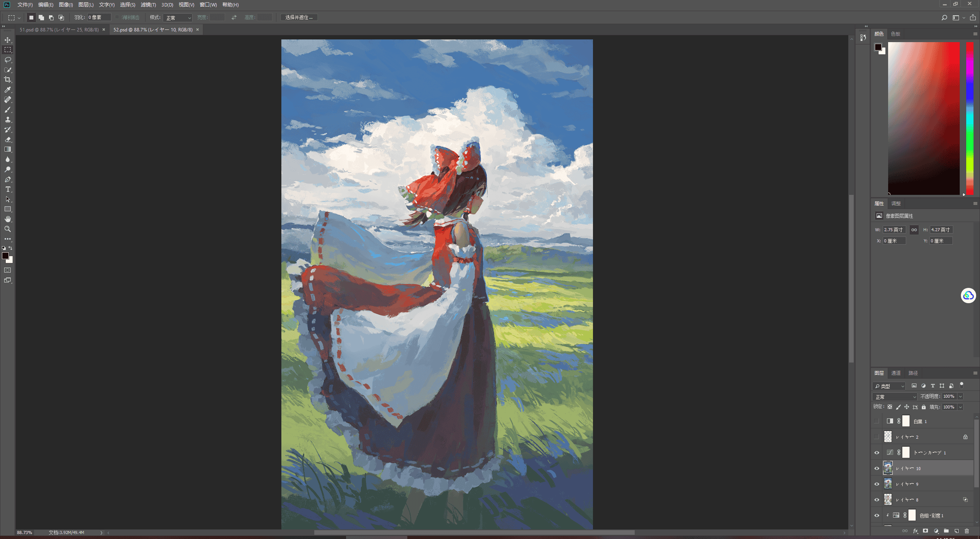
Task: Select the Eyedropper tool
Action: point(8,90)
